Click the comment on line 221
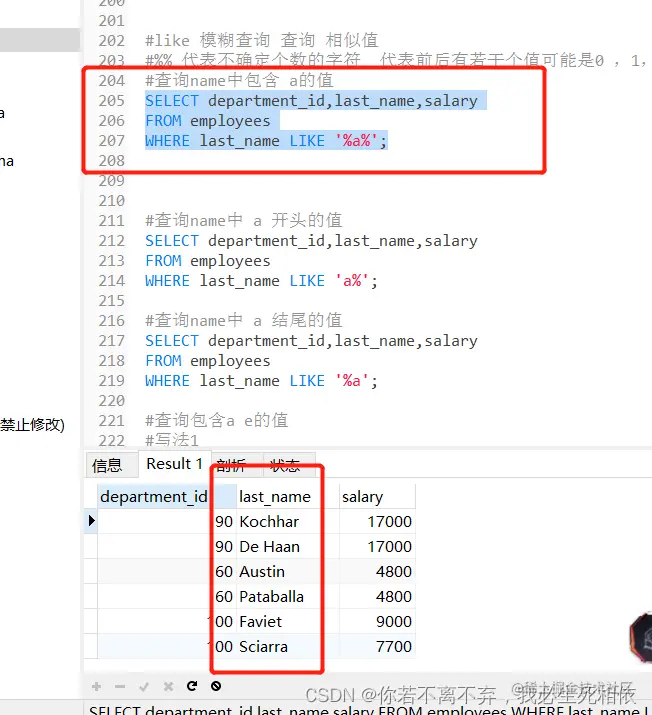 pyautogui.click(x=217, y=420)
